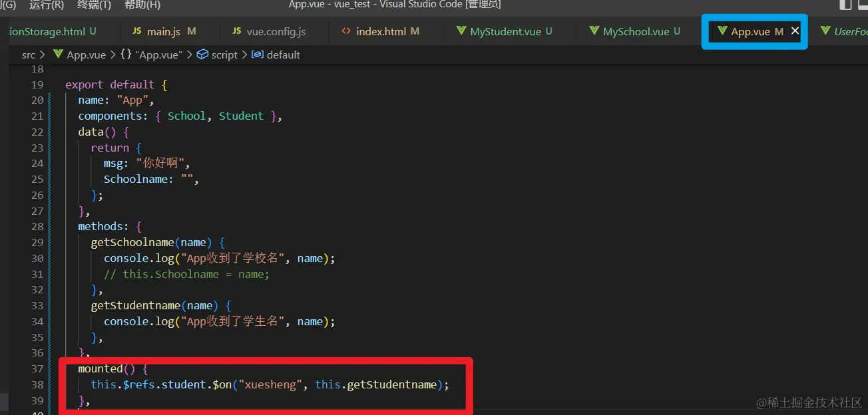
Task: Click the code 'Schoolname: "",'
Action: (152, 179)
